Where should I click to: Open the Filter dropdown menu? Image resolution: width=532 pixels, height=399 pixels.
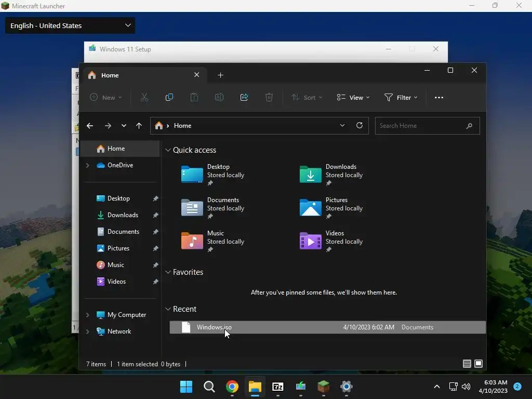(401, 97)
